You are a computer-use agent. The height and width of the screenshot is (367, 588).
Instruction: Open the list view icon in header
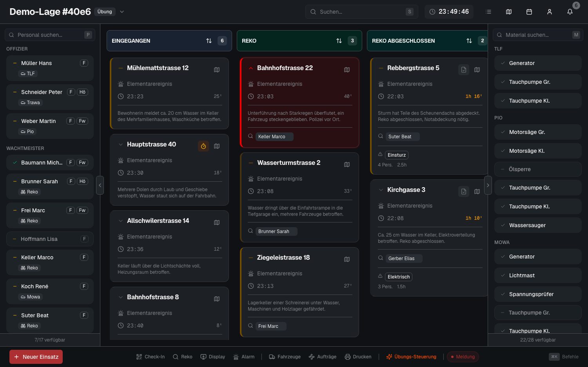(488, 12)
